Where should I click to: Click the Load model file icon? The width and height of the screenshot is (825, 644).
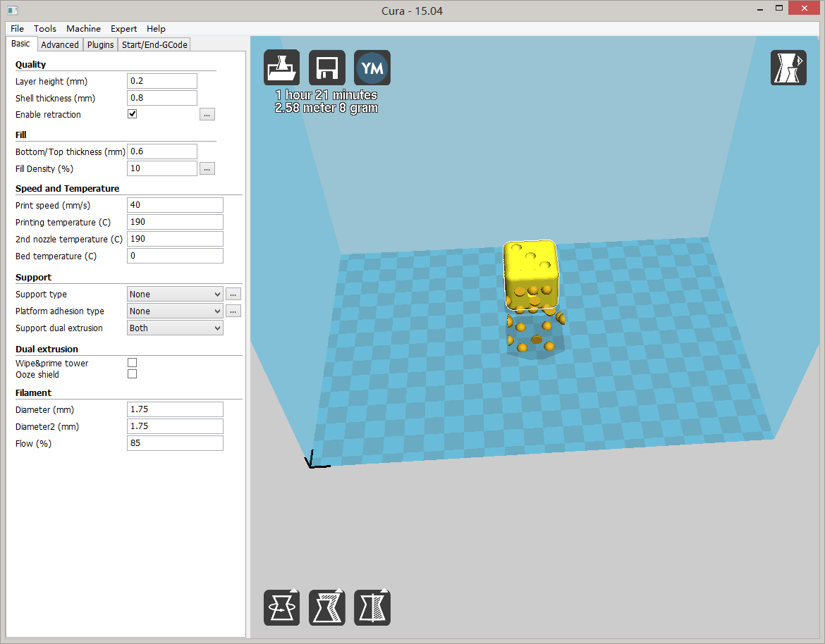281,67
